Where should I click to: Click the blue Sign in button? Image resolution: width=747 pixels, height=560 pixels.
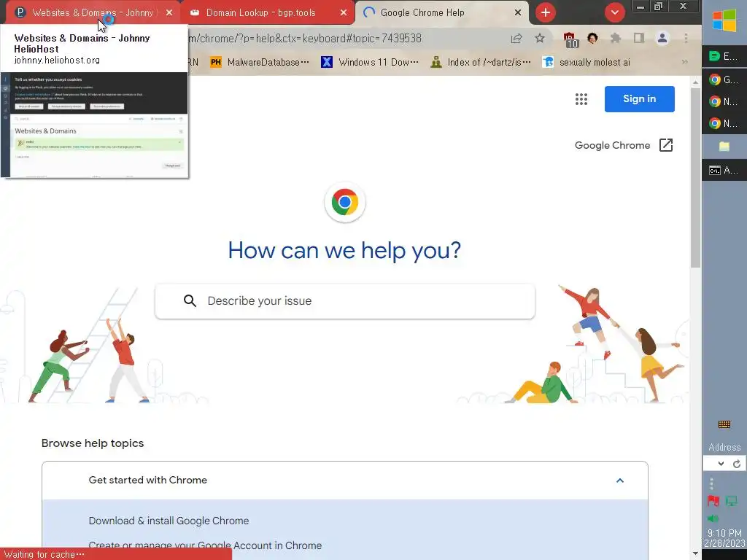pyautogui.click(x=639, y=99)
